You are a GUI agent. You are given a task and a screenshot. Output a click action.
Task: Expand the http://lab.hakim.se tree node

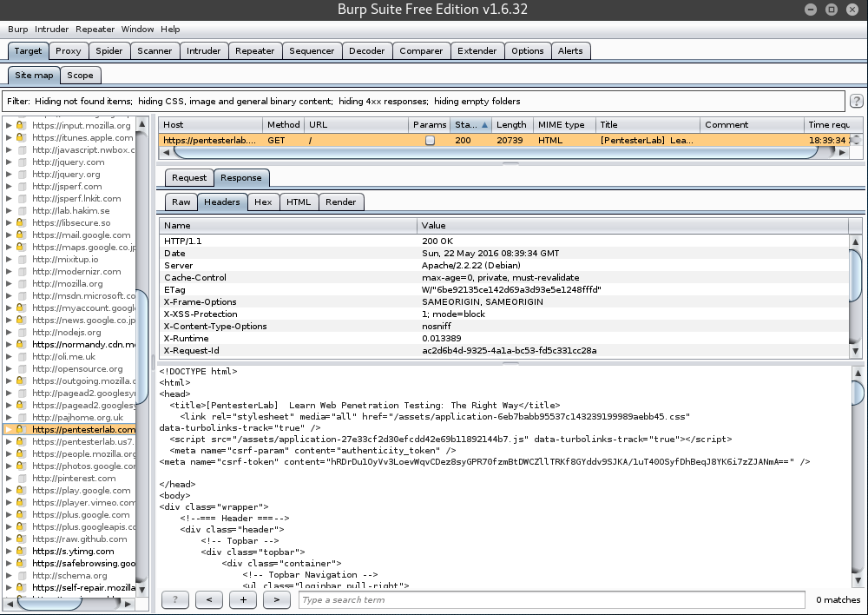(x=9, y=210)
